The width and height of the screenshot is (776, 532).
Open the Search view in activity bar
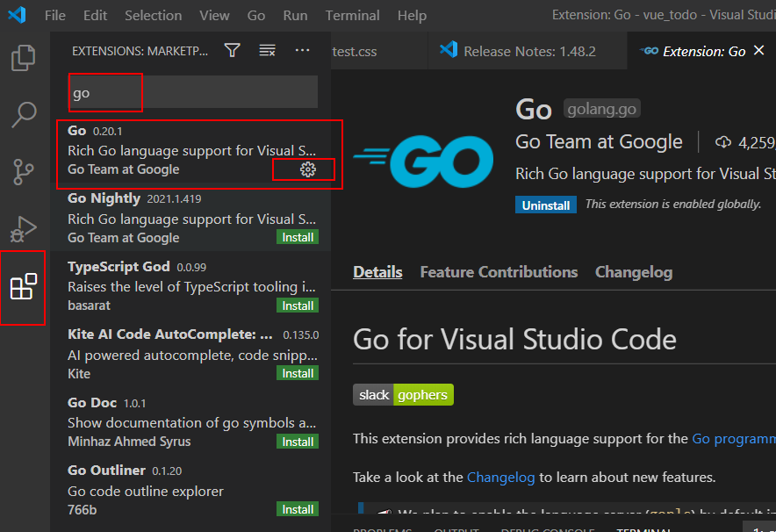pyautogui.click(x=23, y=115)
